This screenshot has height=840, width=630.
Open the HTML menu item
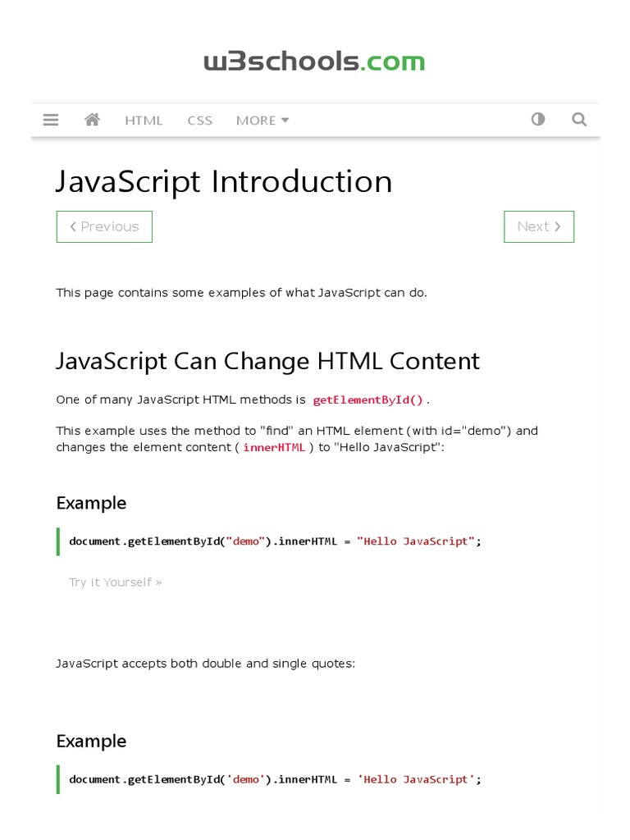tap(144, 121)
